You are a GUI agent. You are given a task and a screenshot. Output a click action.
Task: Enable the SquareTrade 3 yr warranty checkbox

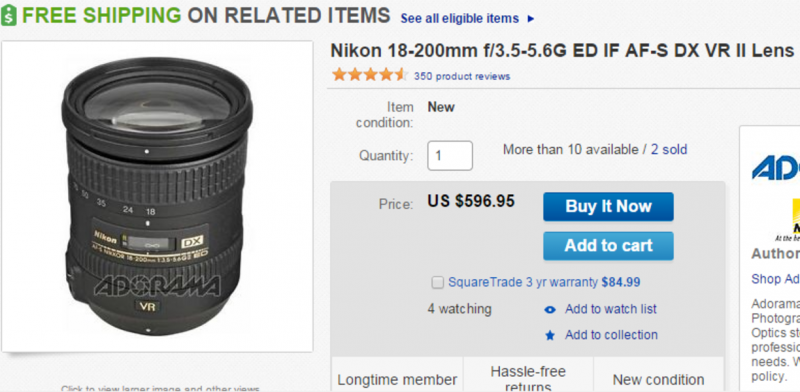point(437,282)
